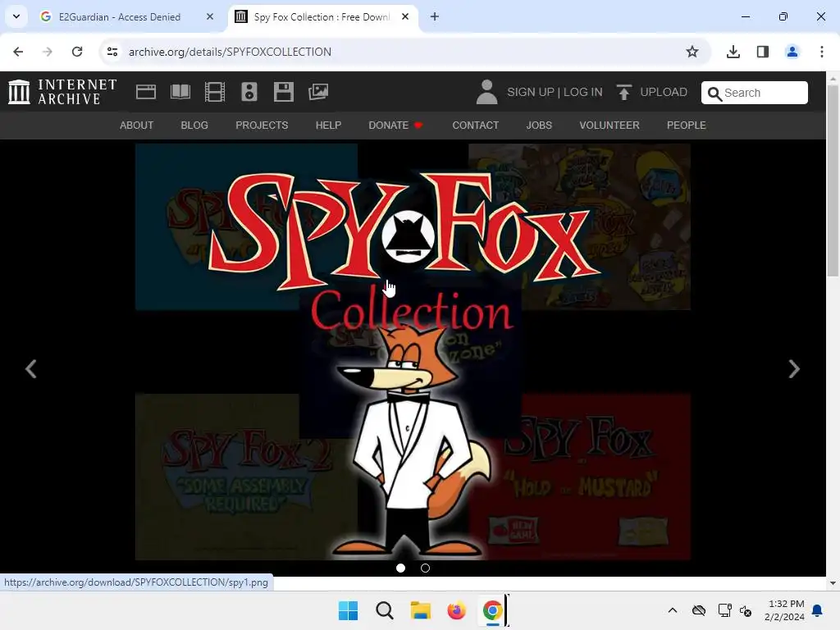Open a new browser tab

[x=435, y=16]
